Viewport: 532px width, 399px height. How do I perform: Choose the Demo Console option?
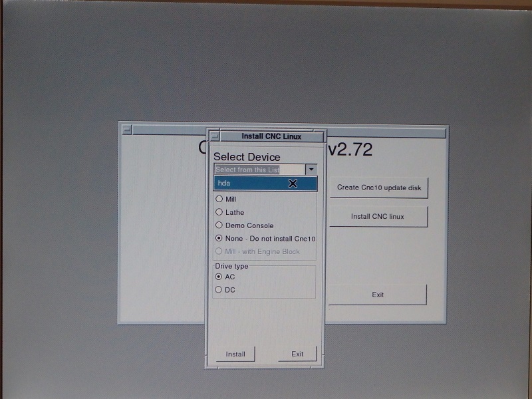pos(245,225)
